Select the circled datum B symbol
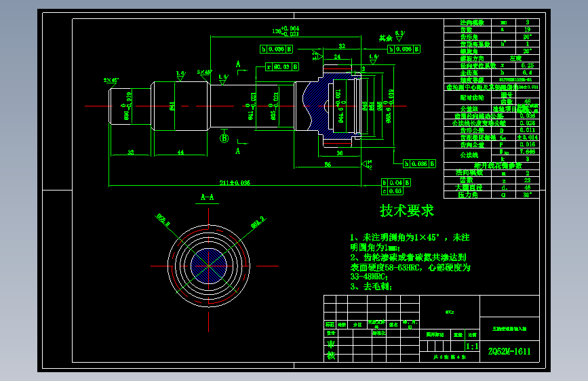This screenshot has width=588, height=381. [x=224, y=138]
